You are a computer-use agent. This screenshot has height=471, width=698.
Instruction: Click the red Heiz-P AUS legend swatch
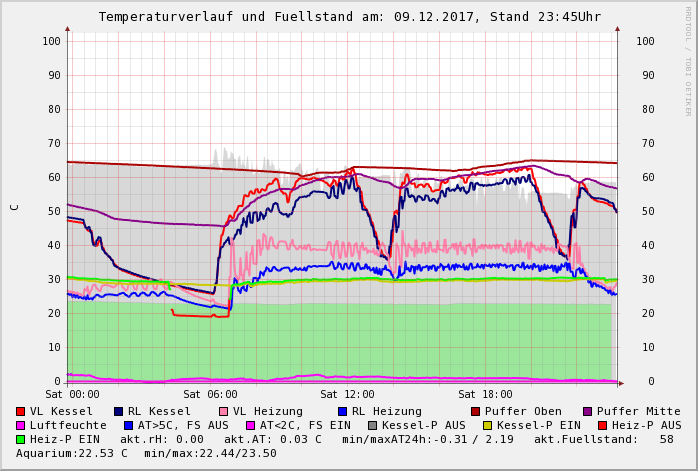pyautogui.click(x=602, y=425)
